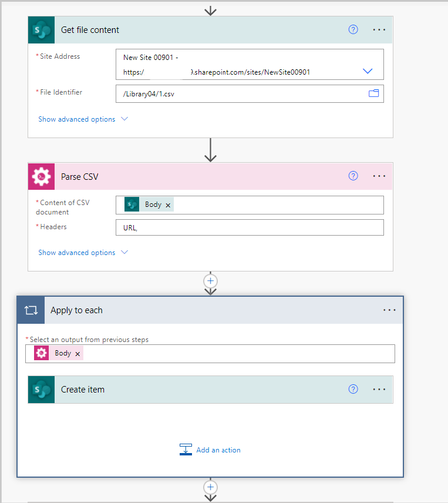Open Create item more options menu
The height and width of the screenshot is (503, 448).
379,389
